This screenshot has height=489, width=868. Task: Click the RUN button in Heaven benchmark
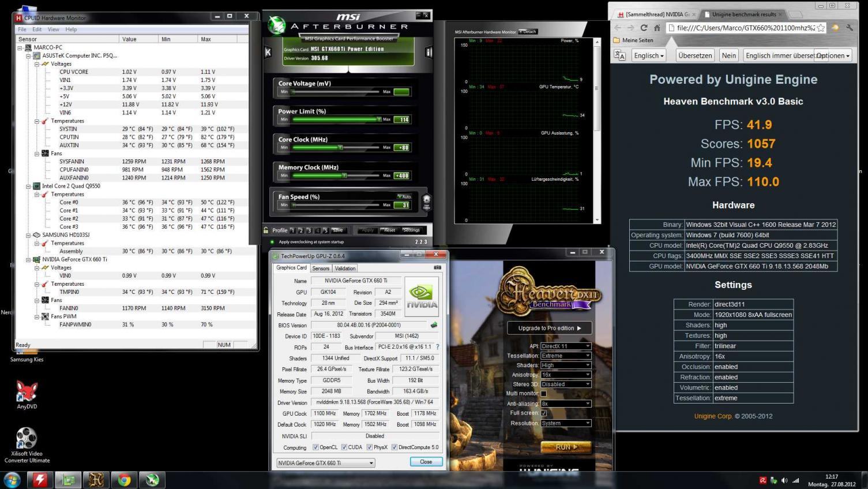click(x=566, y=447)
